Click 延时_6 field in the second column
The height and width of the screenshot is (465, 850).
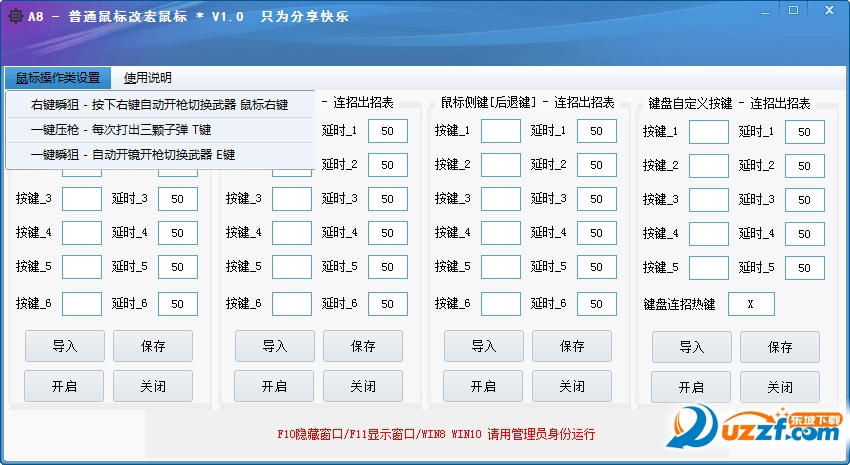(x=388, y=304)
